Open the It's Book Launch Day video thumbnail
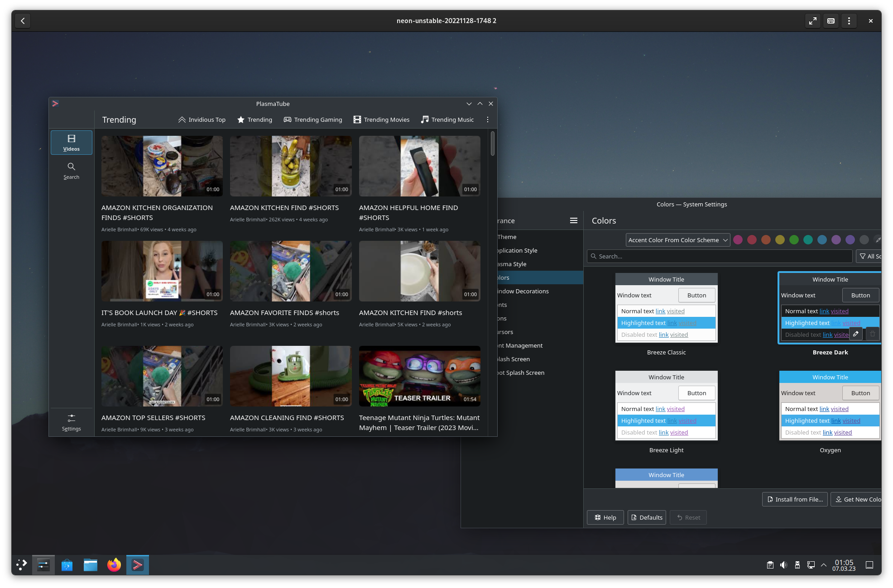The width and height of the screenshot is (893, 588). click(x=162, y=271)
